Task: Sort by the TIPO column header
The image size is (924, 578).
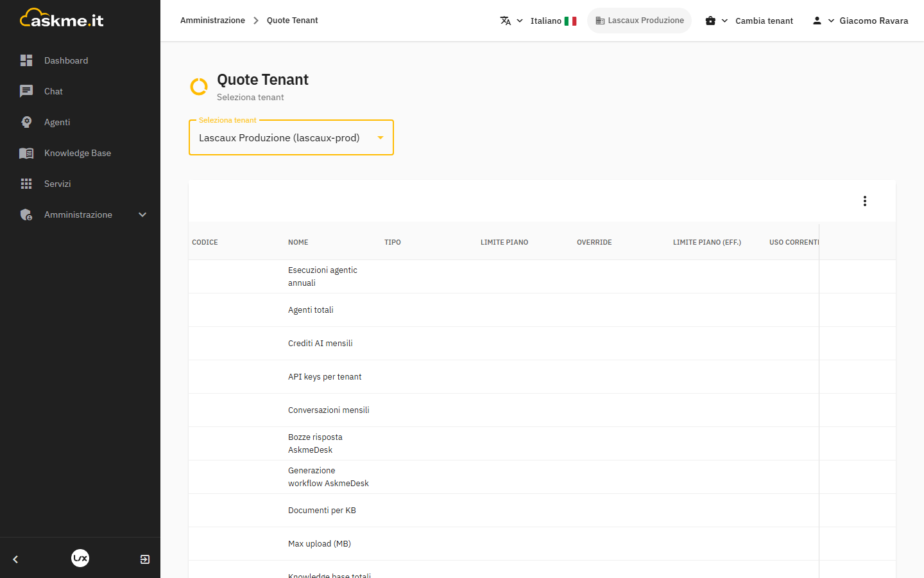Action: [393, 242]
